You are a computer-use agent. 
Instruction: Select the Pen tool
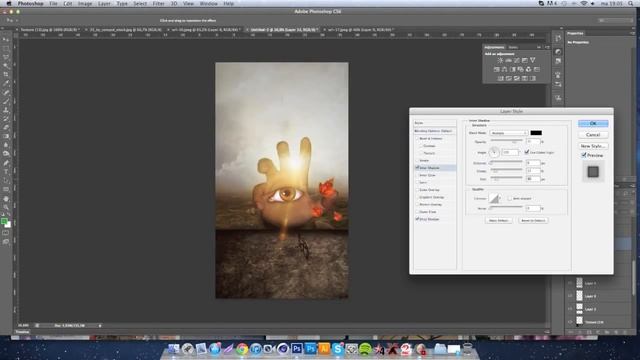coord(6,163)
